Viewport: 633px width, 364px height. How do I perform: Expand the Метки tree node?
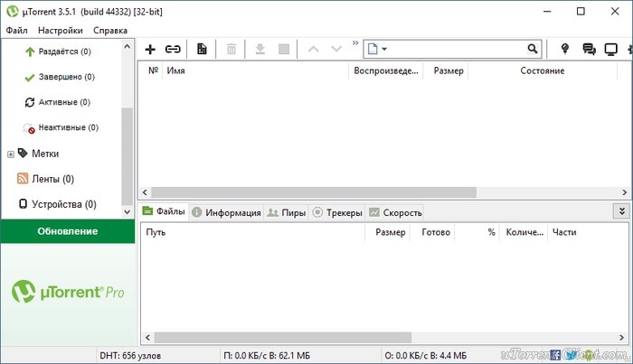[x=11, y=154]
